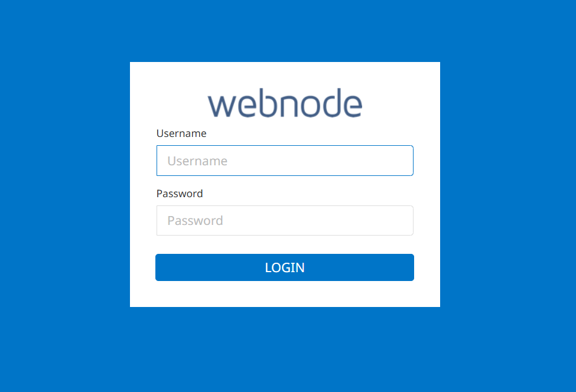Click the label above the Password field
The image size is (576, 392).
179,194
